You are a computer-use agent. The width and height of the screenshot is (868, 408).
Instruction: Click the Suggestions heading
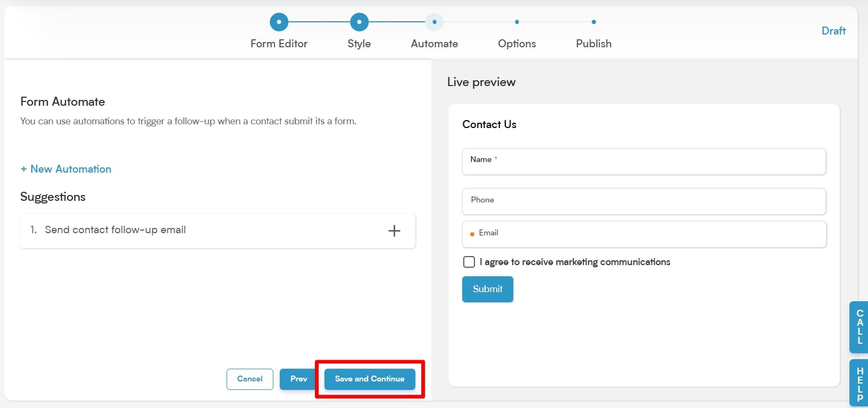(x=53, y=197)
